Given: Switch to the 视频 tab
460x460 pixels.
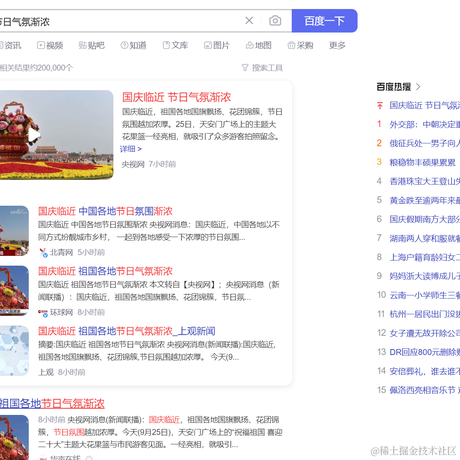Looking at the screenshot, I should click(x=50, y=45).
